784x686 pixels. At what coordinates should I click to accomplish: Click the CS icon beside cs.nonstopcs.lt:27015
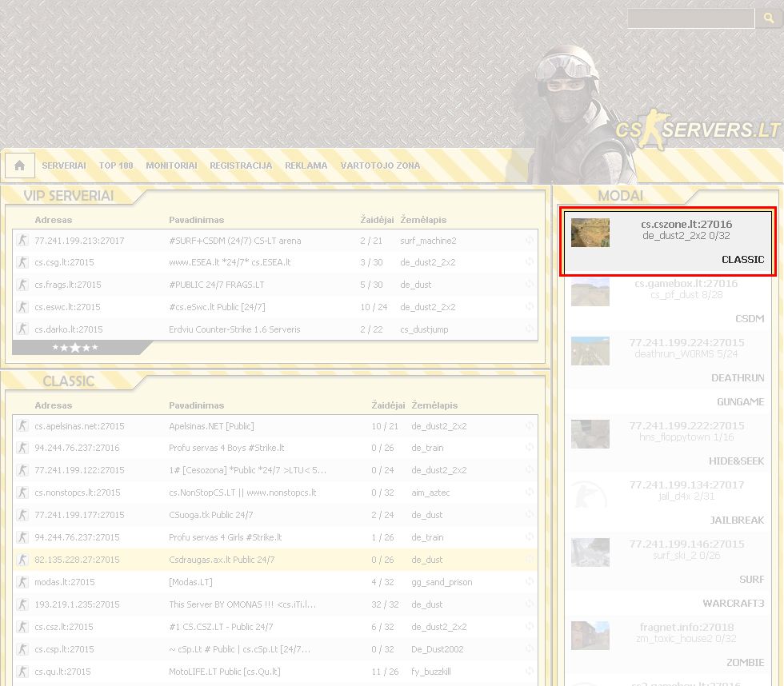click(22, 493)
